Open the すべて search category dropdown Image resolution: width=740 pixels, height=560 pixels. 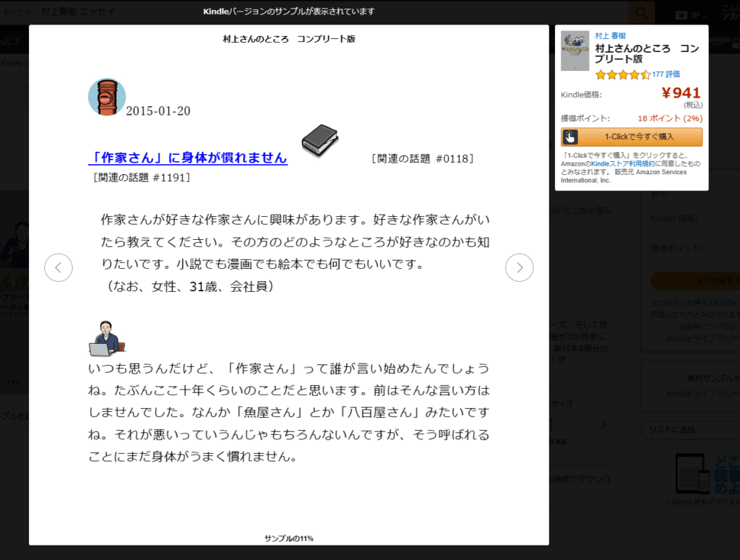click(x=16, y=12)
